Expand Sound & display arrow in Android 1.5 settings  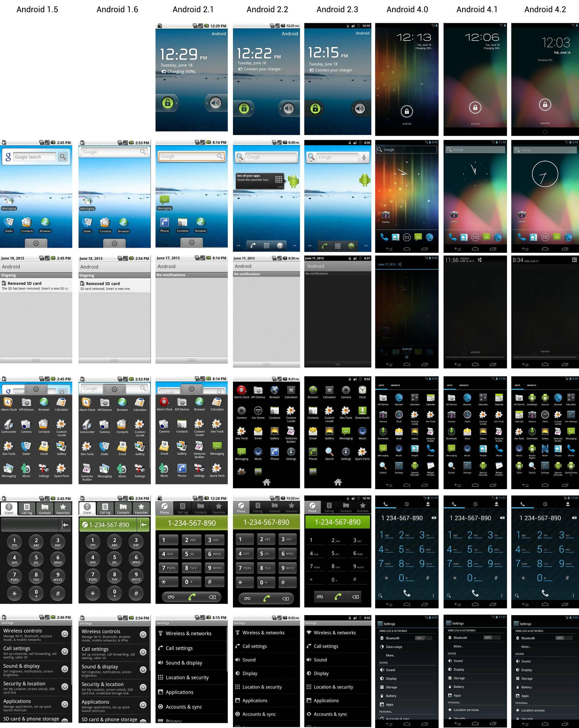[x=65, y=669]
